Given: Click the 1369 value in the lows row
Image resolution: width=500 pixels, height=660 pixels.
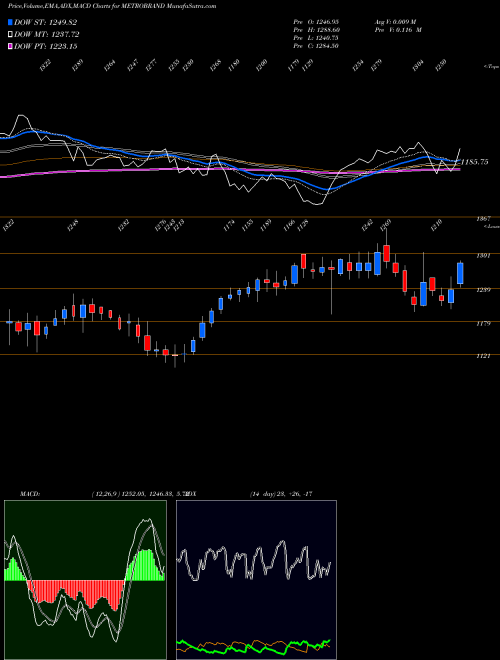Looking at the screenshot, I should point(386,225).
